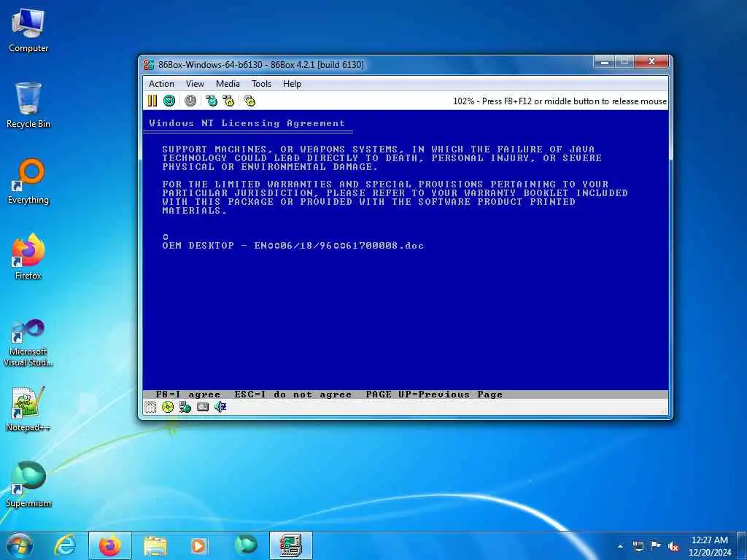This screenshot has height=560, width=747.
Task: Click the 'ESC=I do not agree' text
Action: point(293,394)
